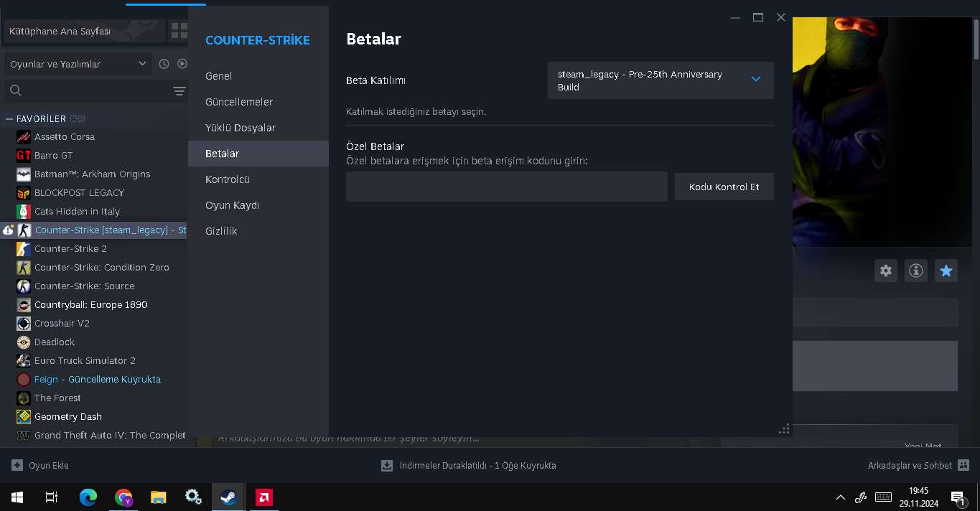Open the Oyun Kaydı tab
980x511 pixels.
click(x=258, y=205)
